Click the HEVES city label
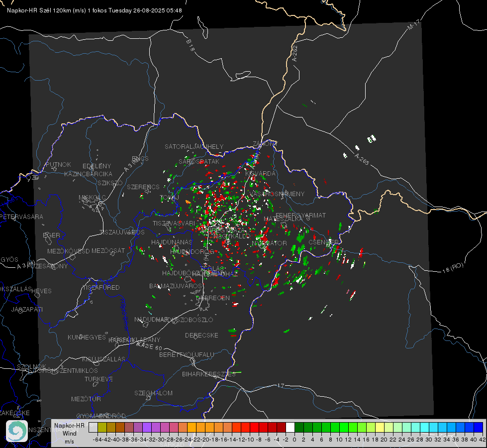 click(x=42, y=291)
